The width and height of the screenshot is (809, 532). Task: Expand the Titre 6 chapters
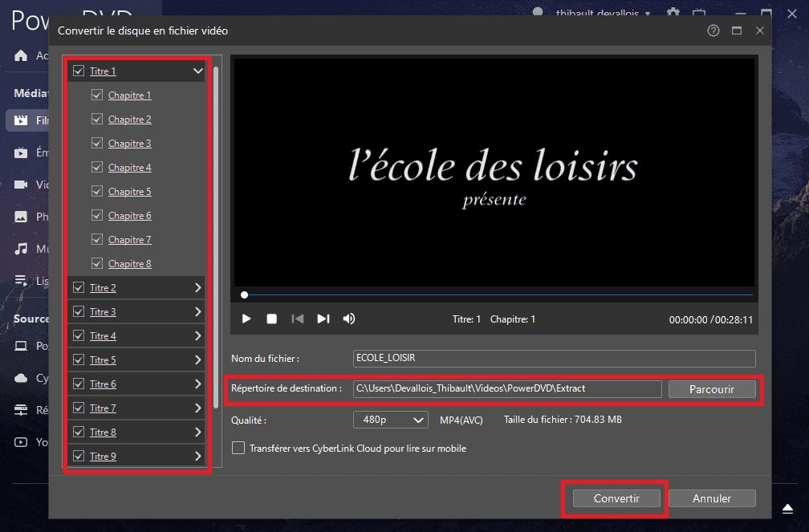click(x=198, y=384)
